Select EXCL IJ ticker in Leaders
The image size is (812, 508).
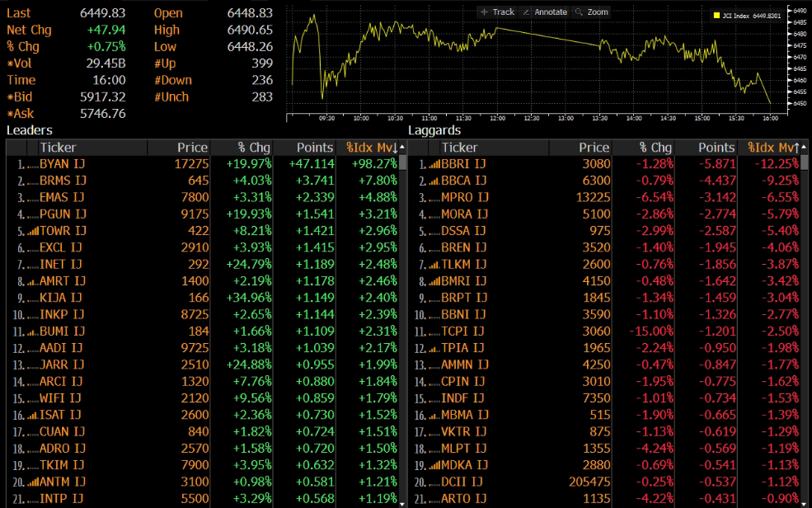[60, 247]
